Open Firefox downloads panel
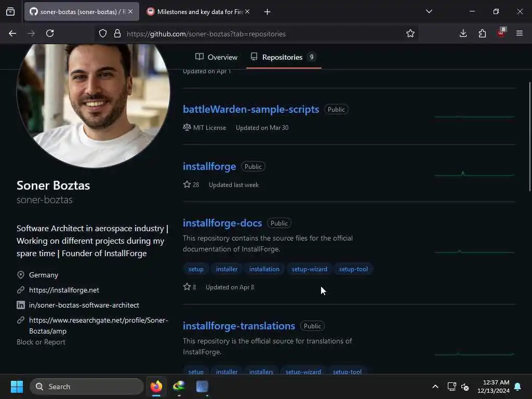Screen dimensions: 532x399 (x=463, y=33)
